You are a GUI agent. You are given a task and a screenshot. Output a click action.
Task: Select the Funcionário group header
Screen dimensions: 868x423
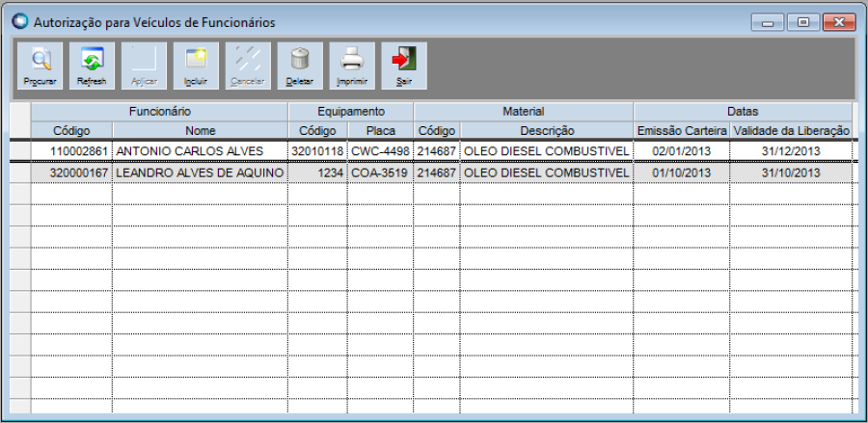[159, 112]
